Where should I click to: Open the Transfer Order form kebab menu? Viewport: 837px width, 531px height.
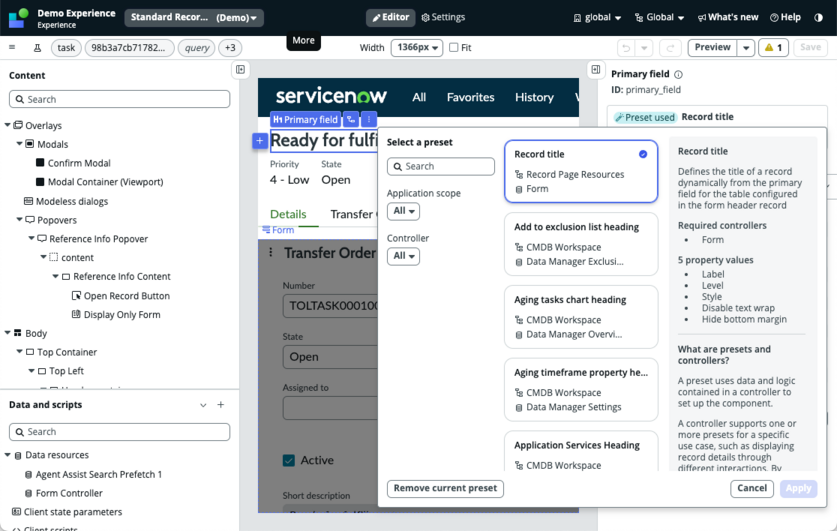pyautogui.click(x=271, y=252)
